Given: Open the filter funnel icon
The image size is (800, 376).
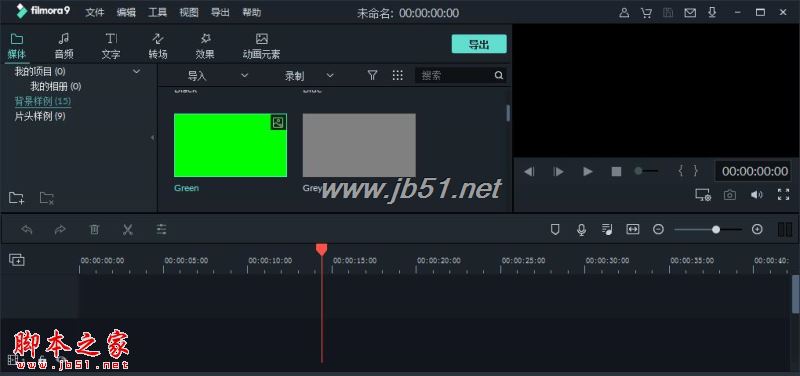Looking at the screenshot, I should 372,76.
